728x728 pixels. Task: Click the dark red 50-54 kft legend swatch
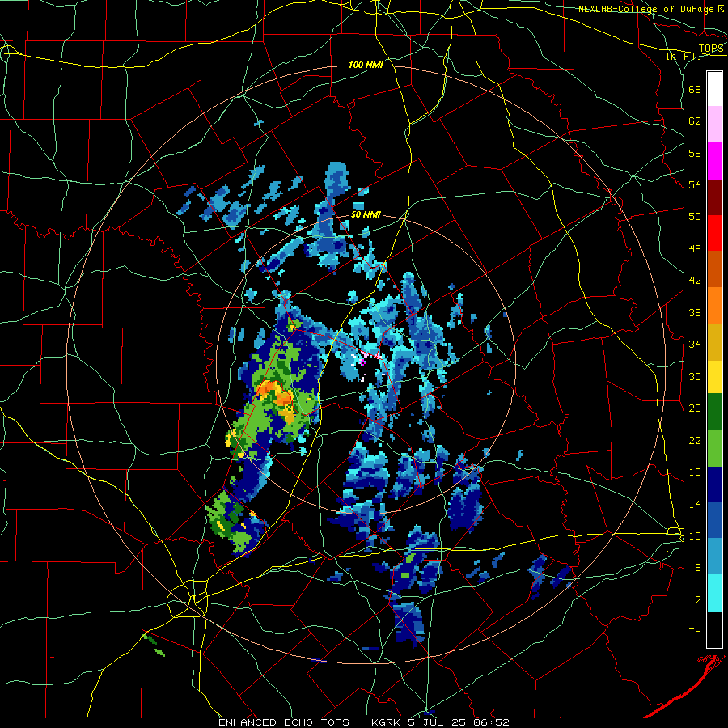coord(714,197)
